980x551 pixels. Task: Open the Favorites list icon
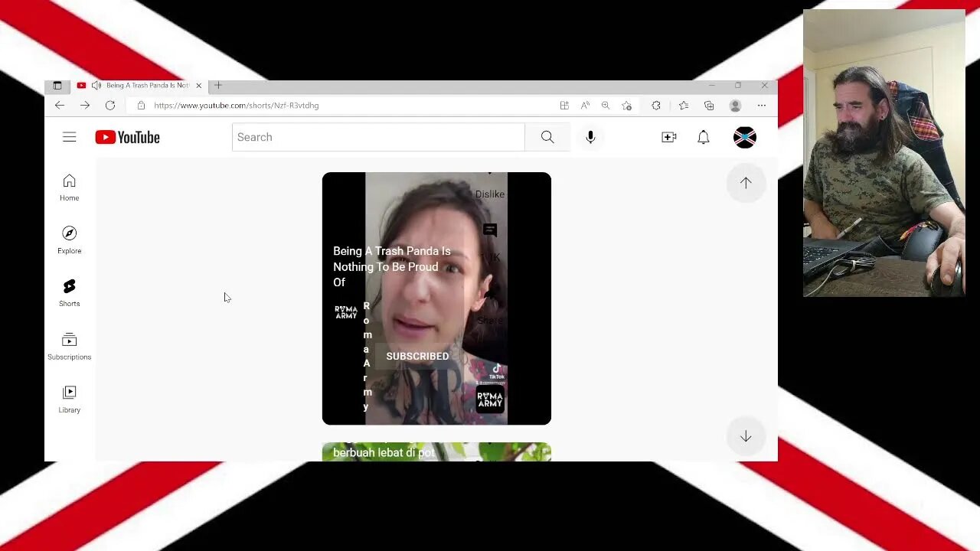click(x=684, y=106)
